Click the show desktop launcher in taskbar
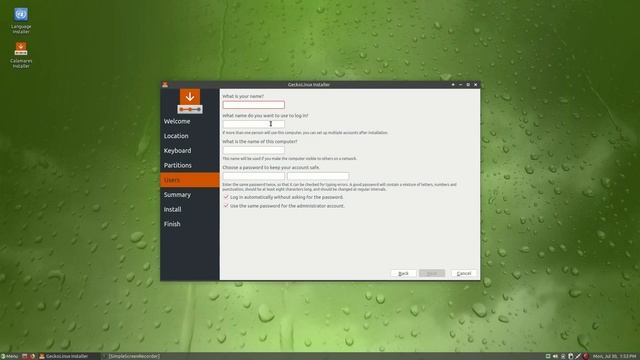The image size is (640, 360). (24, 356)
